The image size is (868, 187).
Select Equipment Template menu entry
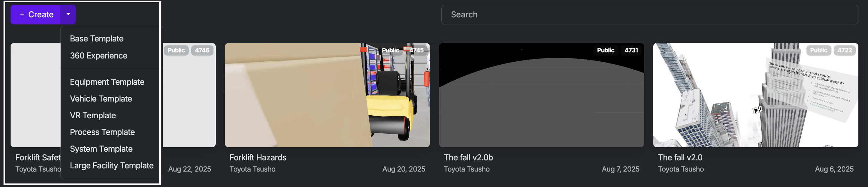pyautogui.click(x=107, y=82)
